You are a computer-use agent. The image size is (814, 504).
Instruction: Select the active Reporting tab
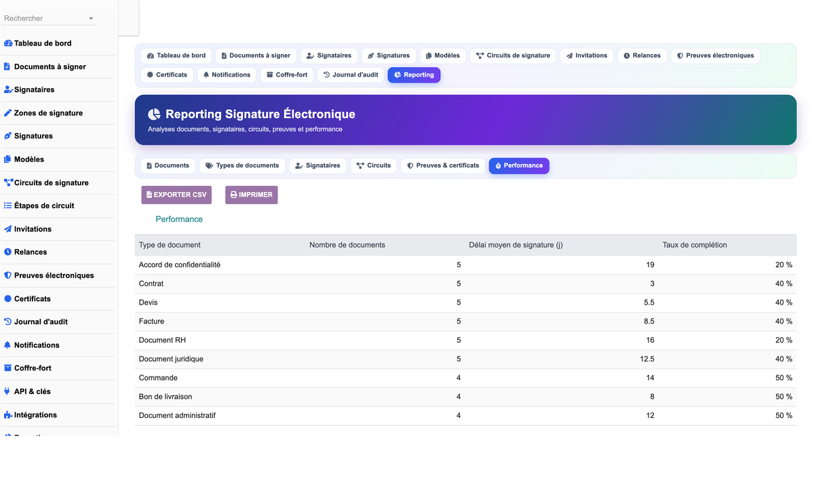coord(414,75)
